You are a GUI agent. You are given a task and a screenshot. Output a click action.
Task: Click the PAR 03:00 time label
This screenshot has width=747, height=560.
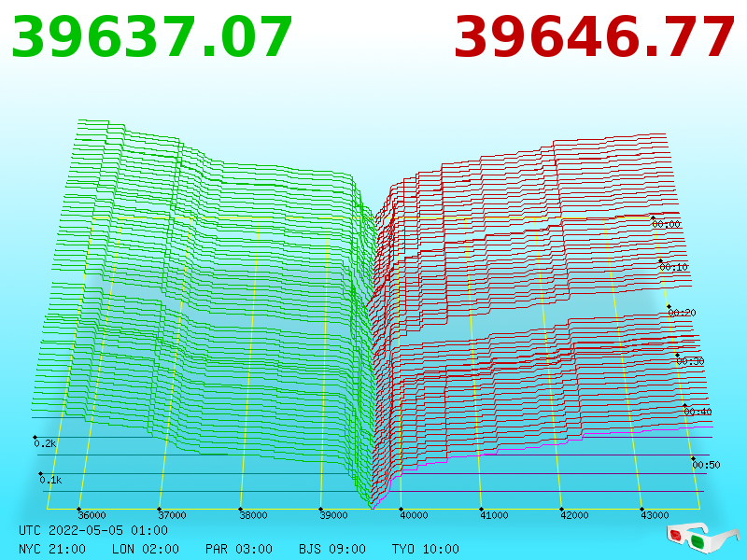[239, 549]
